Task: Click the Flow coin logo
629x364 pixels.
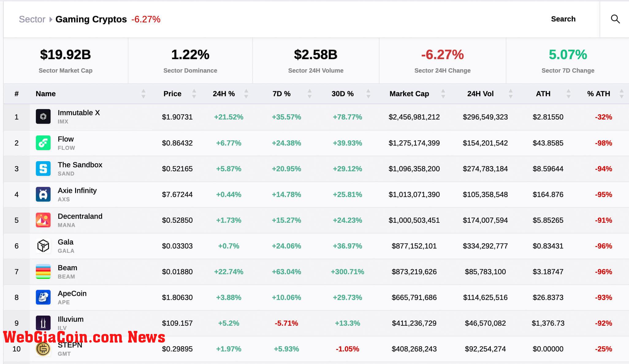Action: [43, 143]
